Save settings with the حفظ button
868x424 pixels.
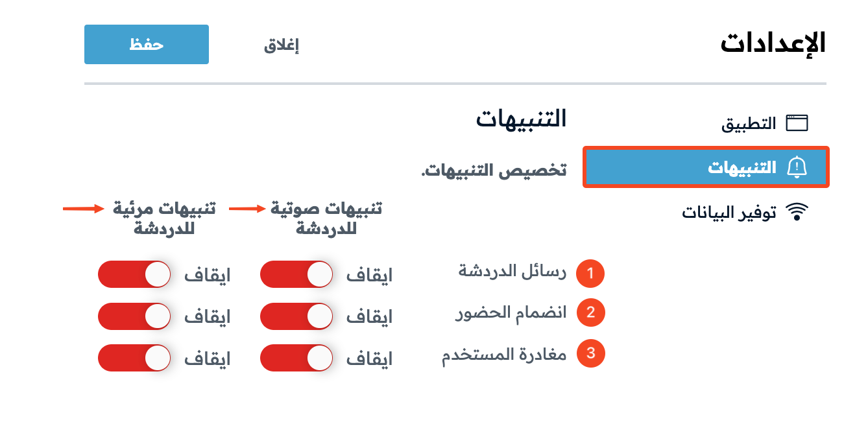pos(147,45)
